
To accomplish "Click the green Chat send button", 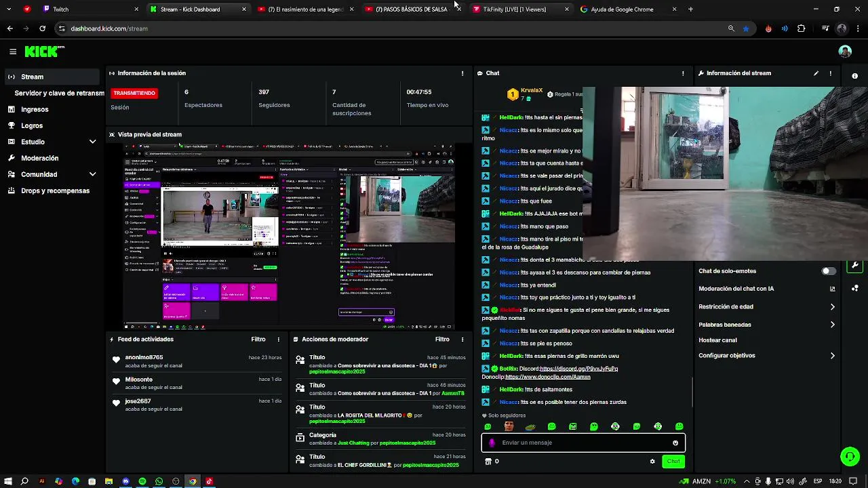I will tap(673, 462).
